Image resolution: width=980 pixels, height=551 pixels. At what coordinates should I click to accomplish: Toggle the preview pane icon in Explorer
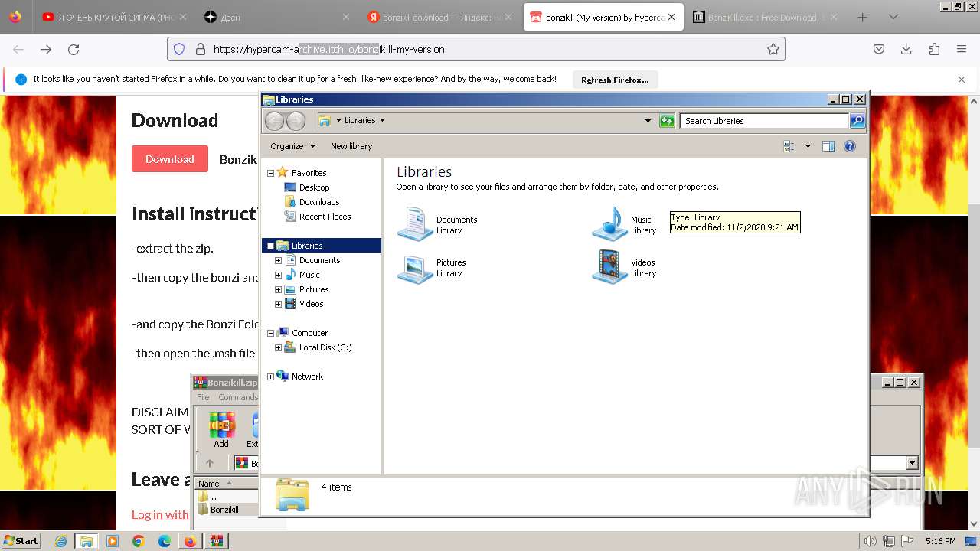pyautogui.click(x=828, y=146)
